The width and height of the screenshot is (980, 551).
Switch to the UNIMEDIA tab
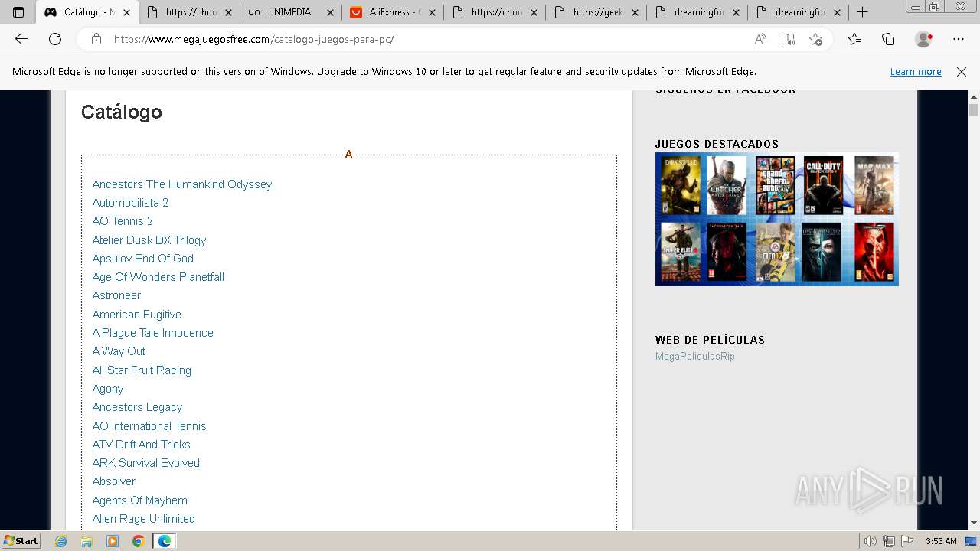pyautogui.click(x=290, y=12)
